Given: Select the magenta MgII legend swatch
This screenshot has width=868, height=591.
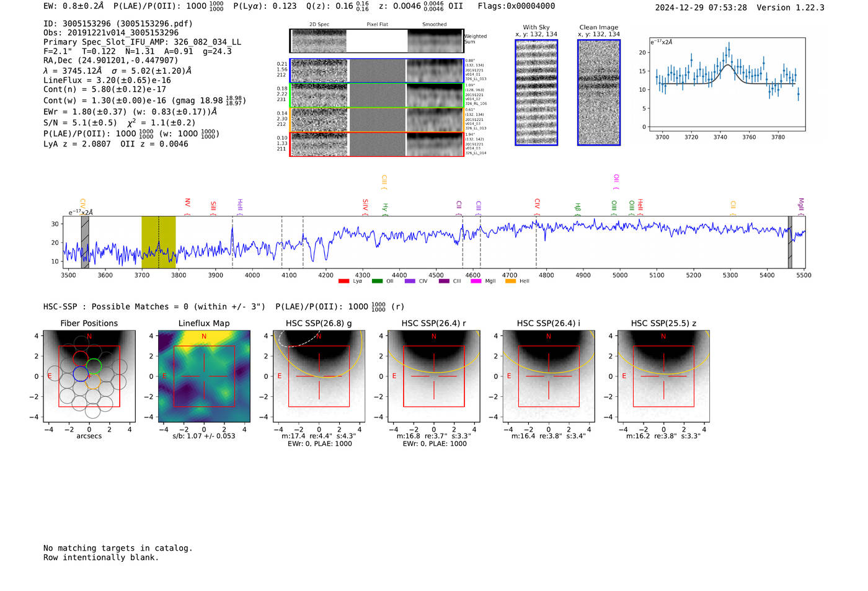Looking at the screenshot, I should click(x=476, y=281).
